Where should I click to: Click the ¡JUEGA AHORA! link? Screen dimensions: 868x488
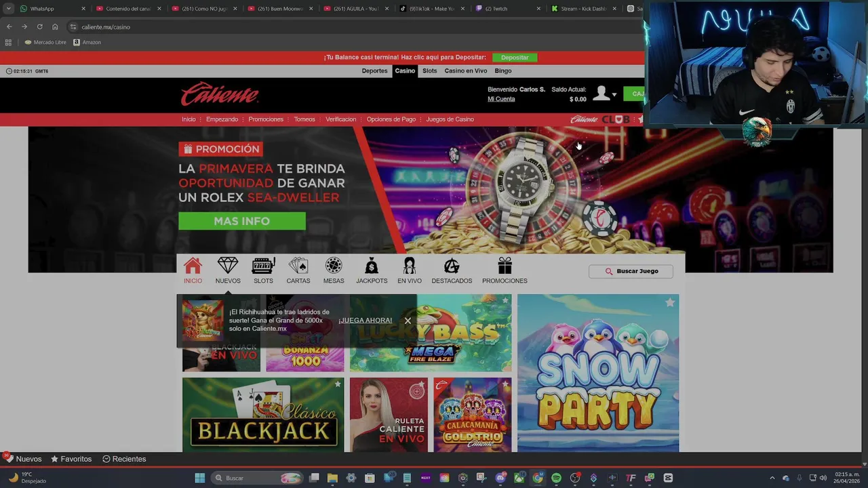366,320
